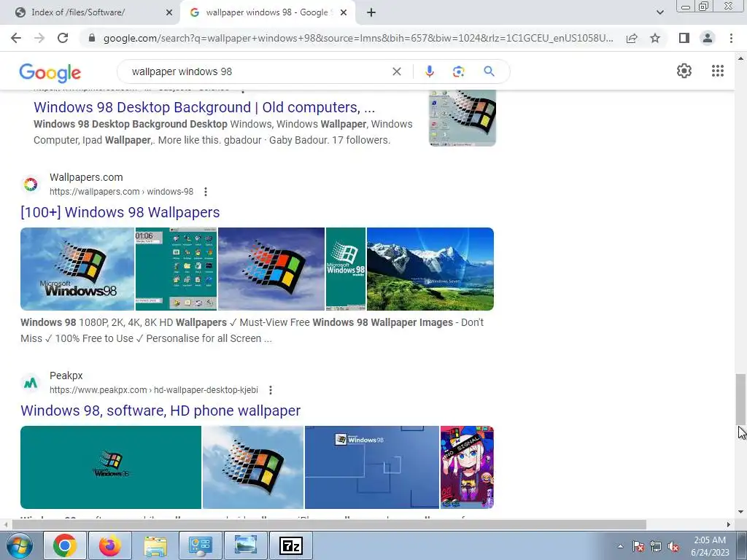Submit search with the magnifier icon
747x560 pixels.
pos(489,71)
